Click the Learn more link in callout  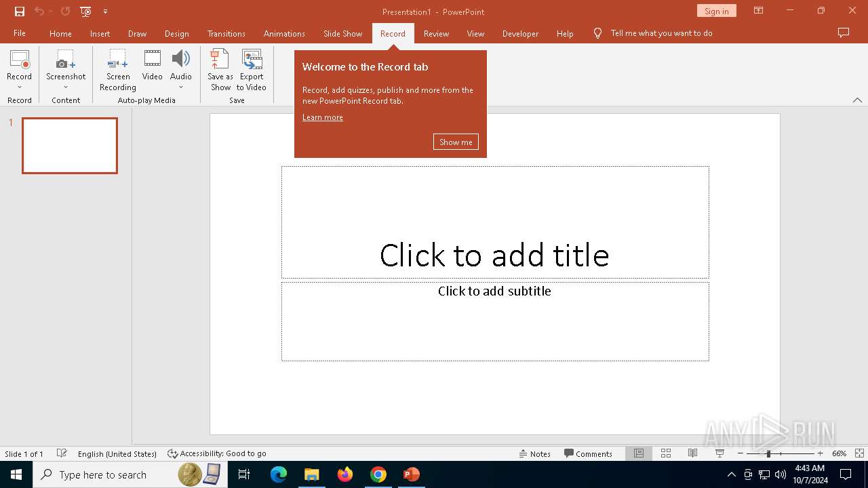pos(323,118)
